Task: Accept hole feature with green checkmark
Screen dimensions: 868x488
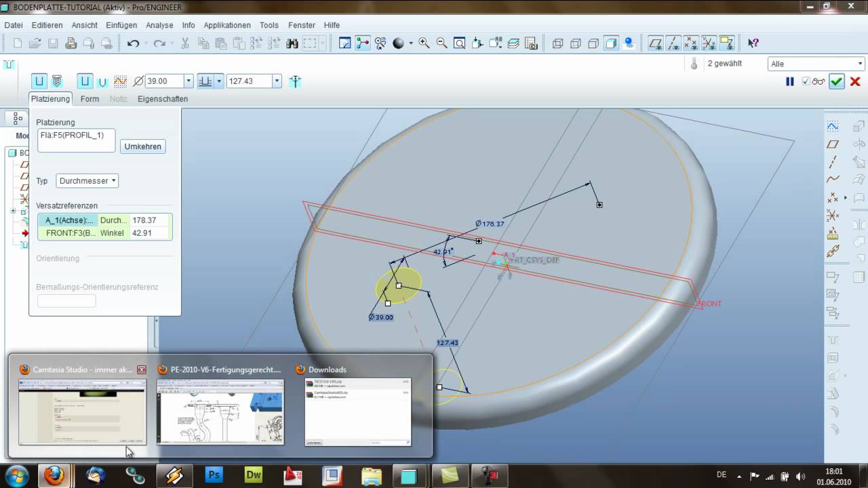Action: (x=836, y=81)
